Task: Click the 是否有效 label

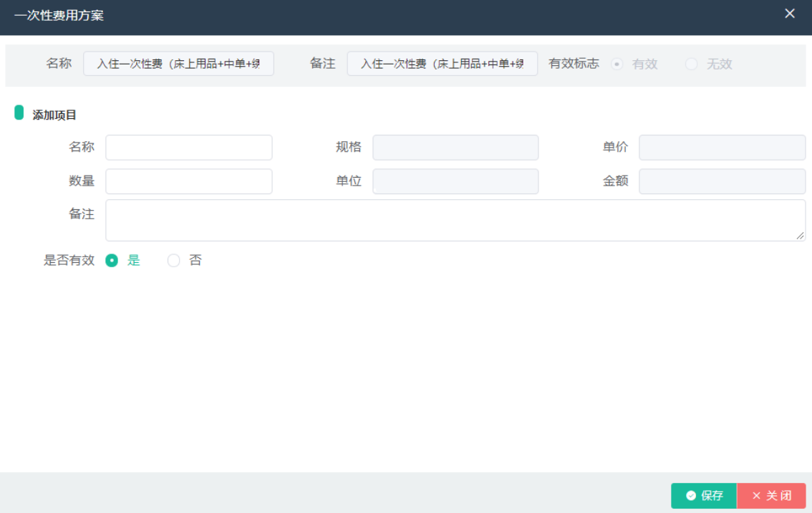Action: (x=69, y=260)
